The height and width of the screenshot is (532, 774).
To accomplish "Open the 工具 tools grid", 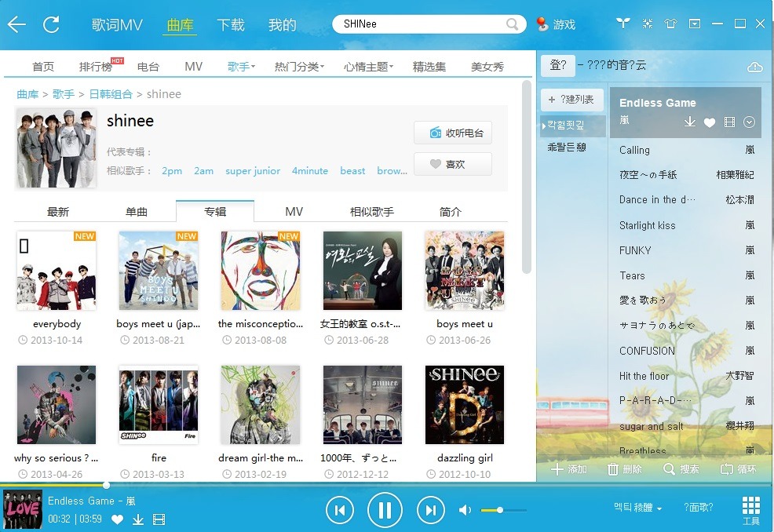I will pos(750,511).
